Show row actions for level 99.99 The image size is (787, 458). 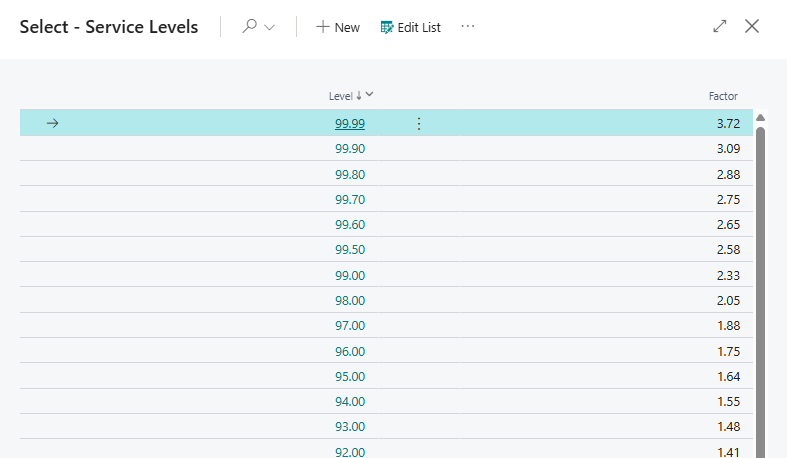coord(418,123)
